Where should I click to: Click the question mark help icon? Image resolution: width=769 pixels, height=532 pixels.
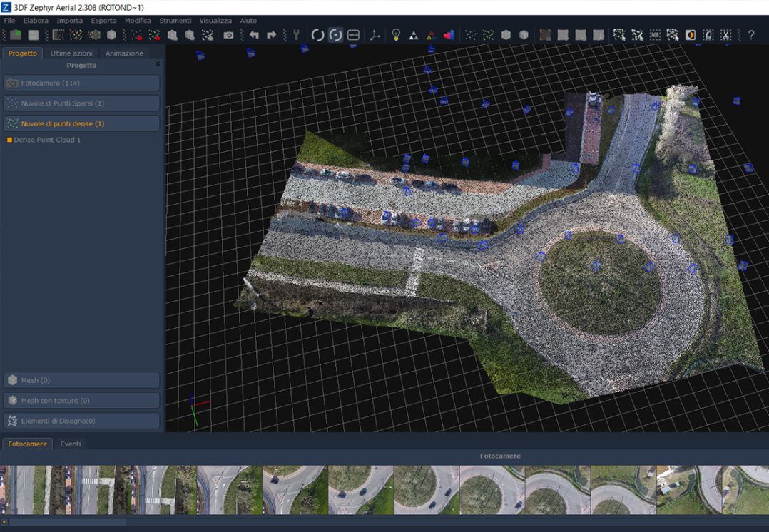pyautogui.click(x=751, y=35)
